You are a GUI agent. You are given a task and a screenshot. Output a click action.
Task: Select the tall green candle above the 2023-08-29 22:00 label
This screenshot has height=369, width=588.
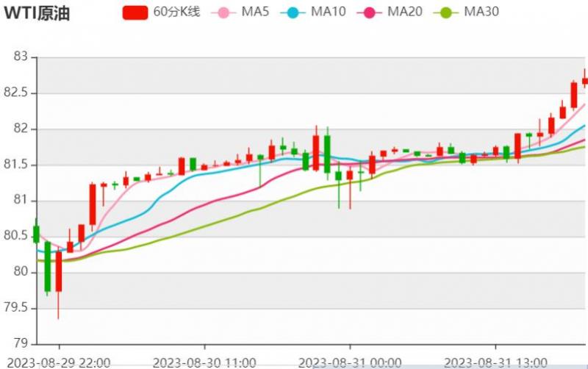click(48, 267)
